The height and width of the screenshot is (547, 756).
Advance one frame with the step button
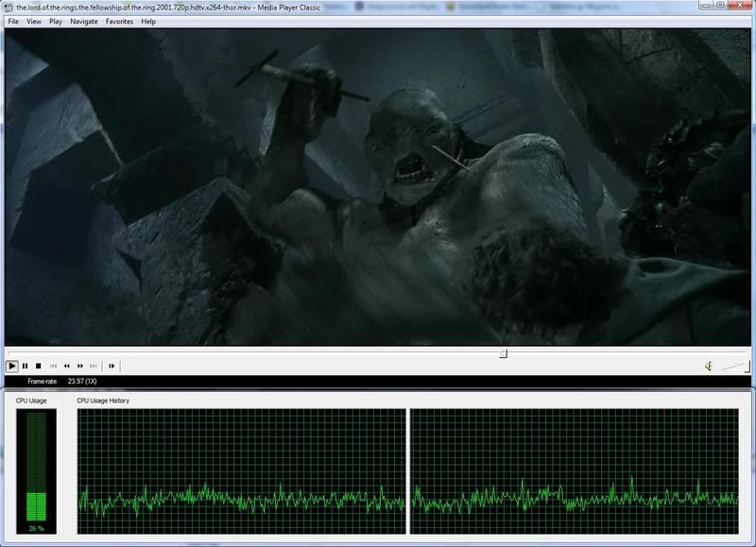click(112, 366)
